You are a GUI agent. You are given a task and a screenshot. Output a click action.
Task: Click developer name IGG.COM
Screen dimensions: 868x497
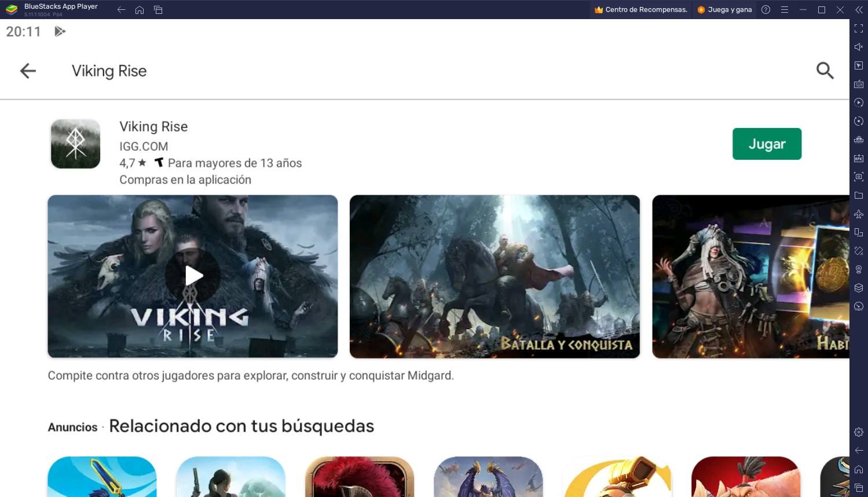144,147
